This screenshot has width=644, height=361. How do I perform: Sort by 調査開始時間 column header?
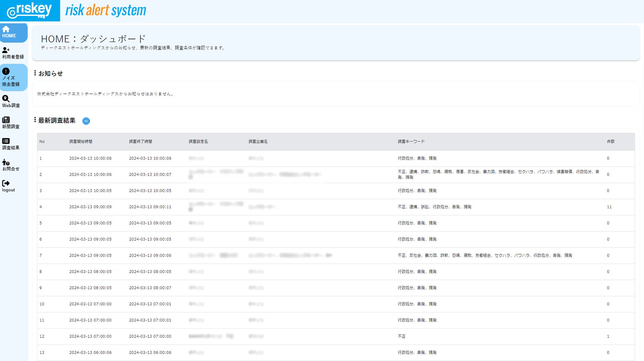click(x=81, y=141)
